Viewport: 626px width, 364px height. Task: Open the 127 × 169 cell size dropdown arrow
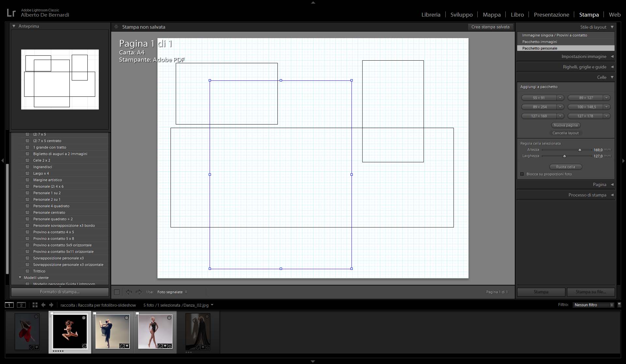click(x=560, y=116)
